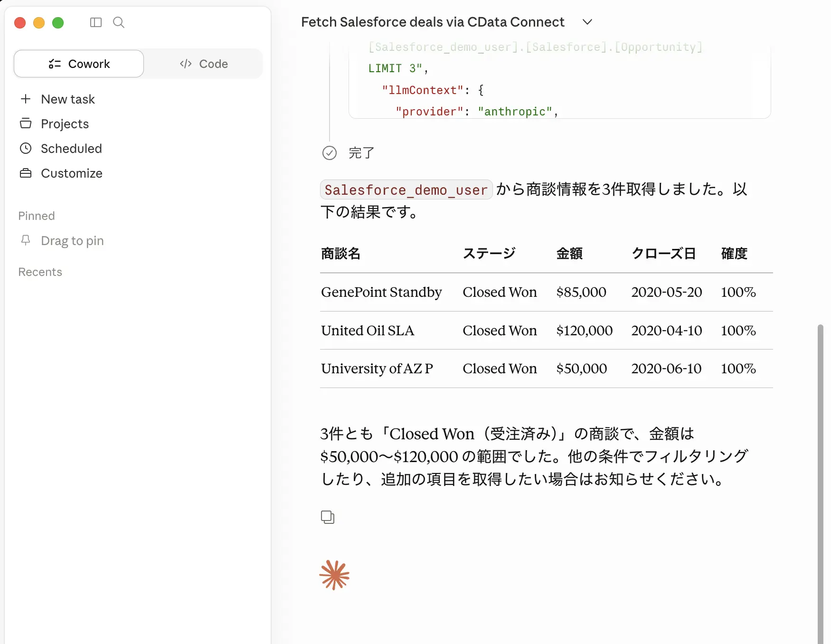Click the 2020-04-10 close date

pyautogui.click(x=667, y=331)
